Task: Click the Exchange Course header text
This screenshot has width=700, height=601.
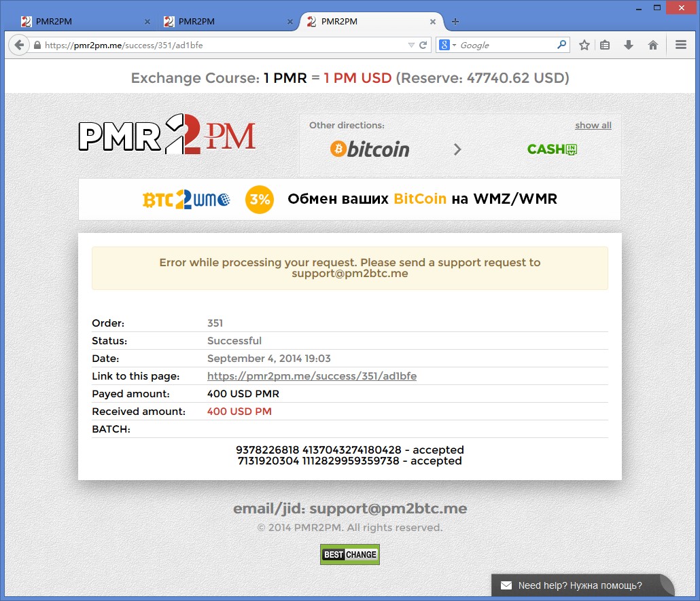Action: point(350,78)
